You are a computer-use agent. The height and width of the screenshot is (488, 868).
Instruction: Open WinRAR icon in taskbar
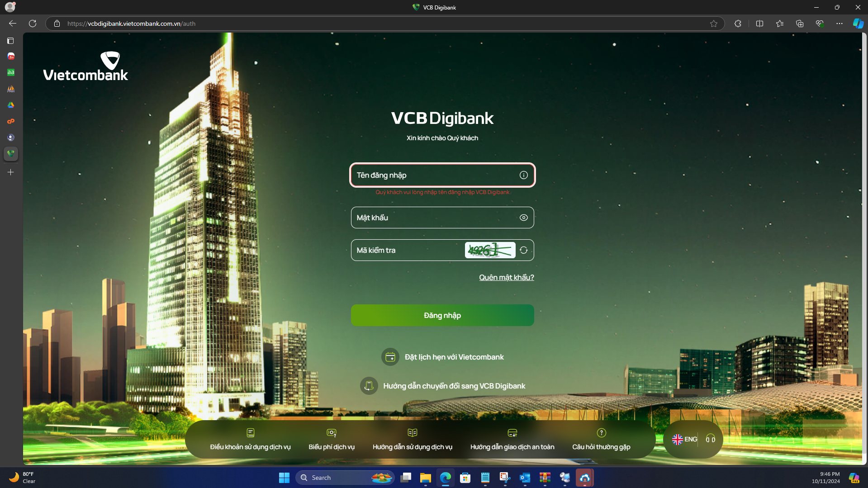point(545,478)
